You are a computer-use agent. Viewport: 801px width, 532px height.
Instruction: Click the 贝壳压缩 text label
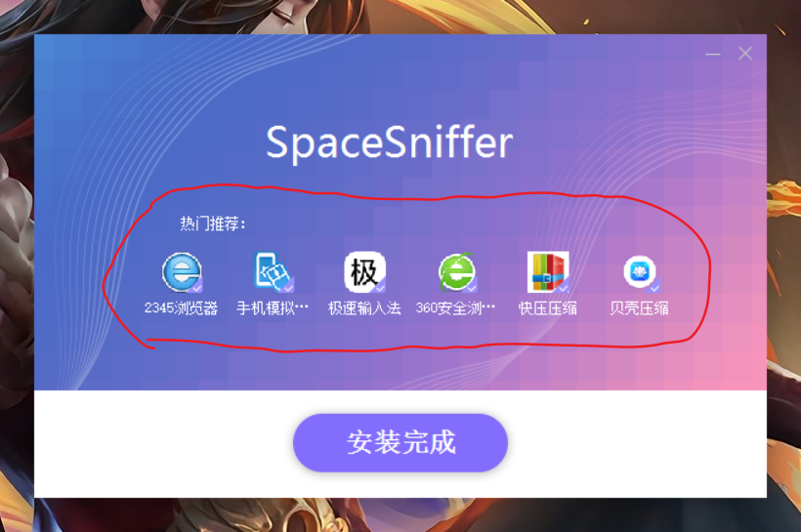coord(639,307)
